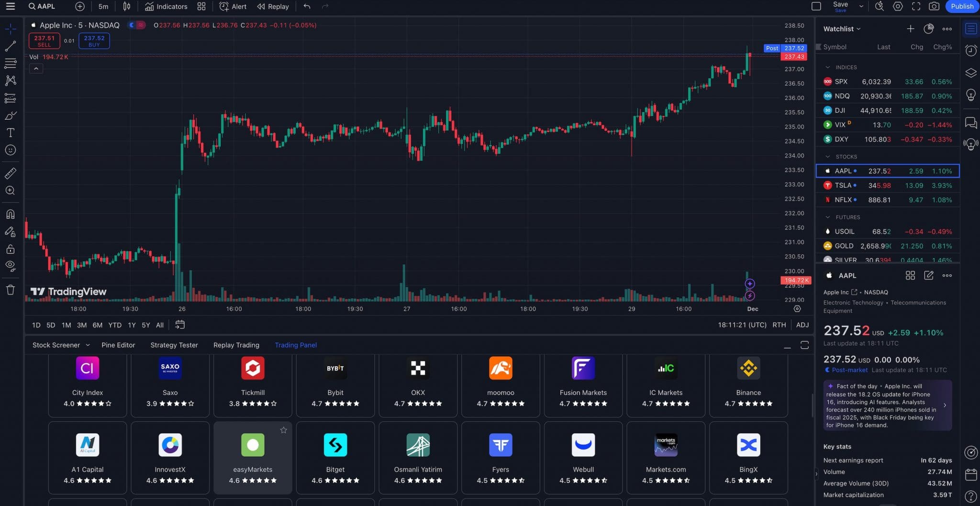Select the text annotation tool
Viewport: 980px width, 506px height.
point(11,133)
